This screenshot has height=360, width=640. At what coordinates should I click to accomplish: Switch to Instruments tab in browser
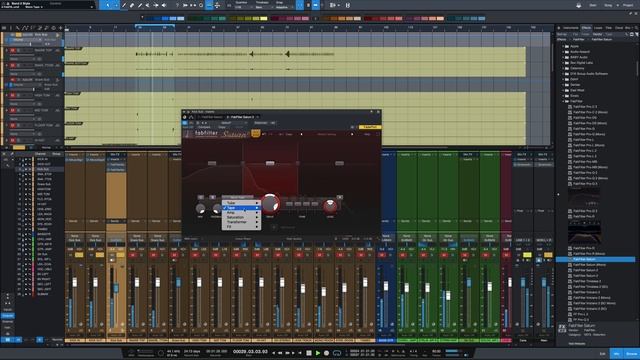click(571, 28)
